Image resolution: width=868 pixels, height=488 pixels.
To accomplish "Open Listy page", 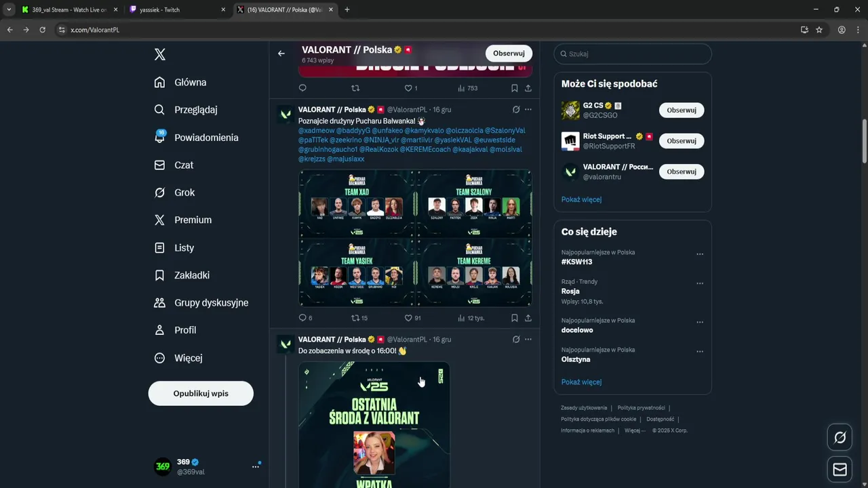I will click(x=174, y=247).
